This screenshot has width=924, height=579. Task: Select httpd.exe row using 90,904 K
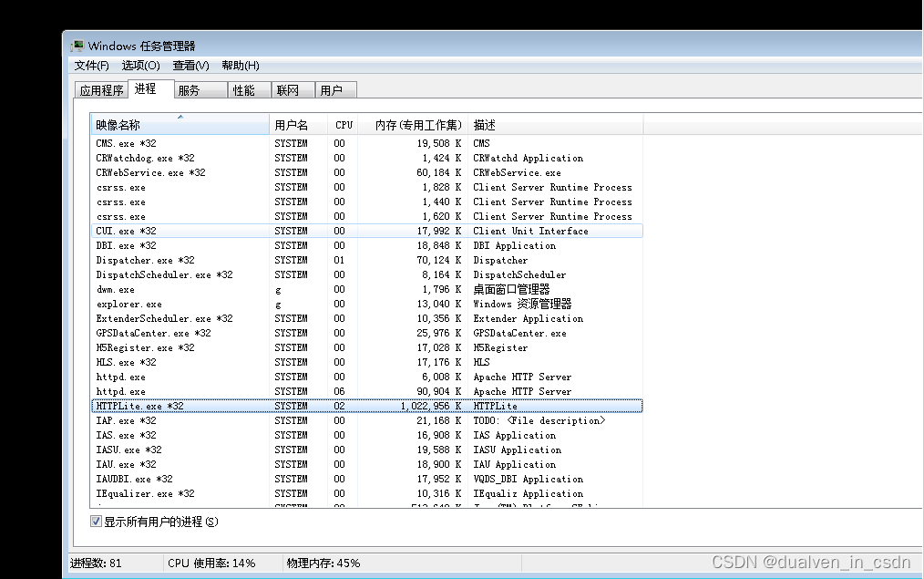(x=366, y=391)
